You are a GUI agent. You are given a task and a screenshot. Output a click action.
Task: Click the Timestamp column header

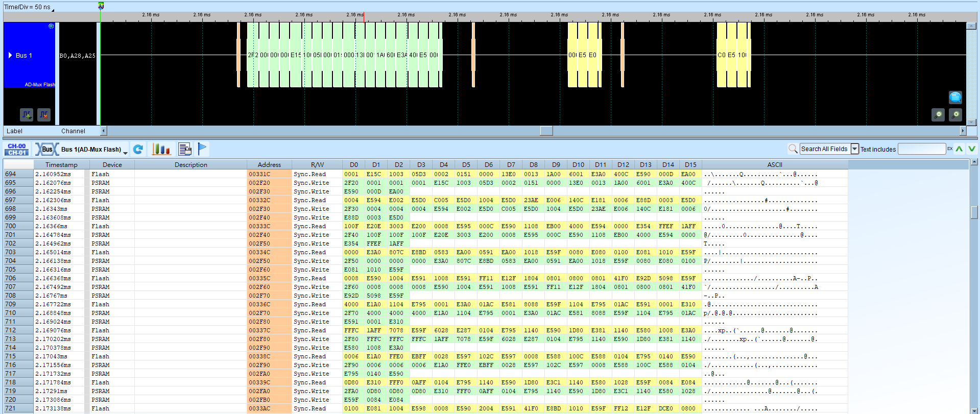pos(61,165)
